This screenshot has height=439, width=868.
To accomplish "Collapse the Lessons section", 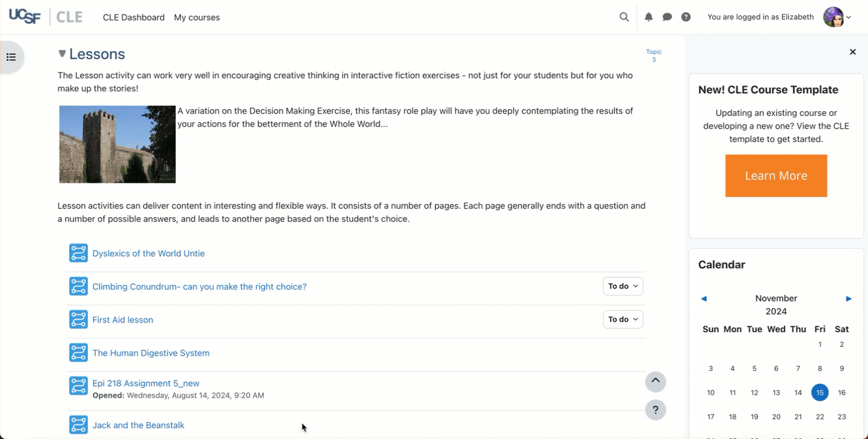I will point(62,54).
